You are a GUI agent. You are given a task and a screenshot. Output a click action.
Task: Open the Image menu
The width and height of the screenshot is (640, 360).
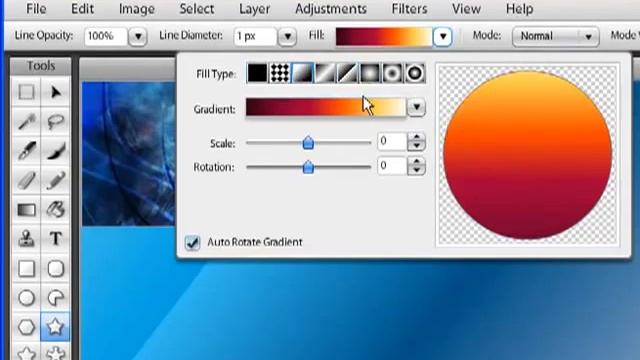[x=136, y=9]
